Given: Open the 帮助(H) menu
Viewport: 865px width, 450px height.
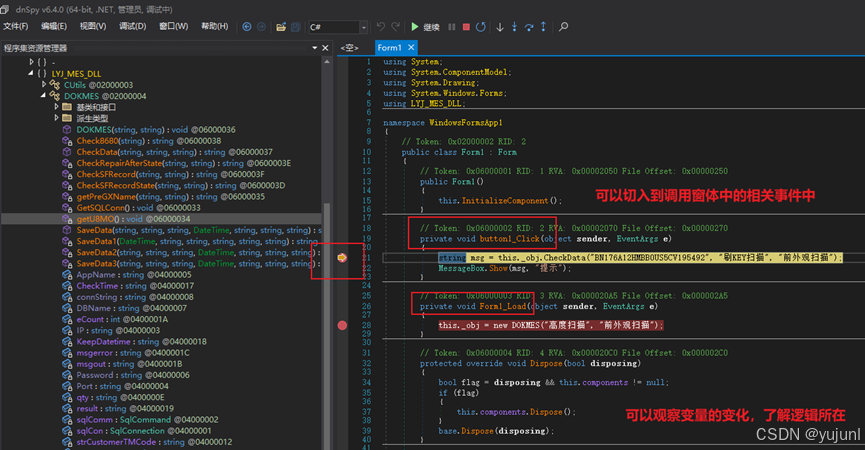Looking at the screenshot, I should coord(215,26).
